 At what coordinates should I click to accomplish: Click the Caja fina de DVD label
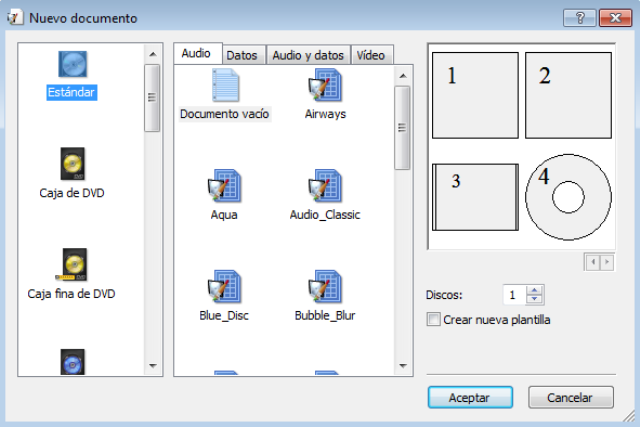click(71, 294)
